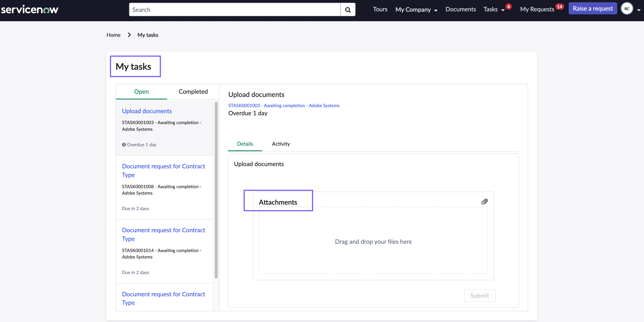The image size is (644, 322).
Task: Select the Activity tab
Action: [281, 144]
